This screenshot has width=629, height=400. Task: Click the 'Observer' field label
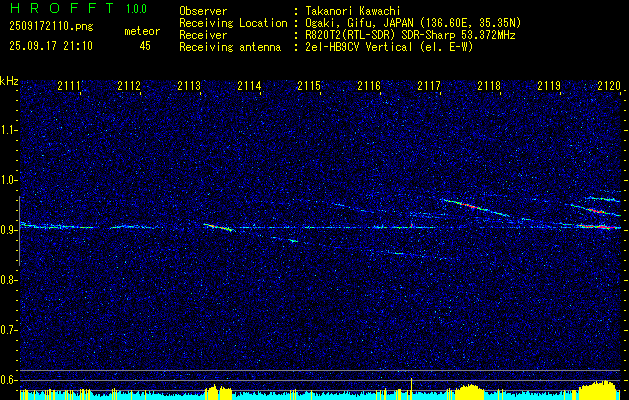[203, 11]
